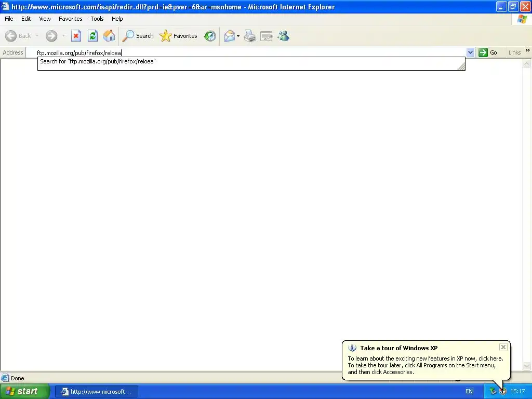Click the EN language indicator
This screenshot has width=532, height=399.
coord(469,392)
